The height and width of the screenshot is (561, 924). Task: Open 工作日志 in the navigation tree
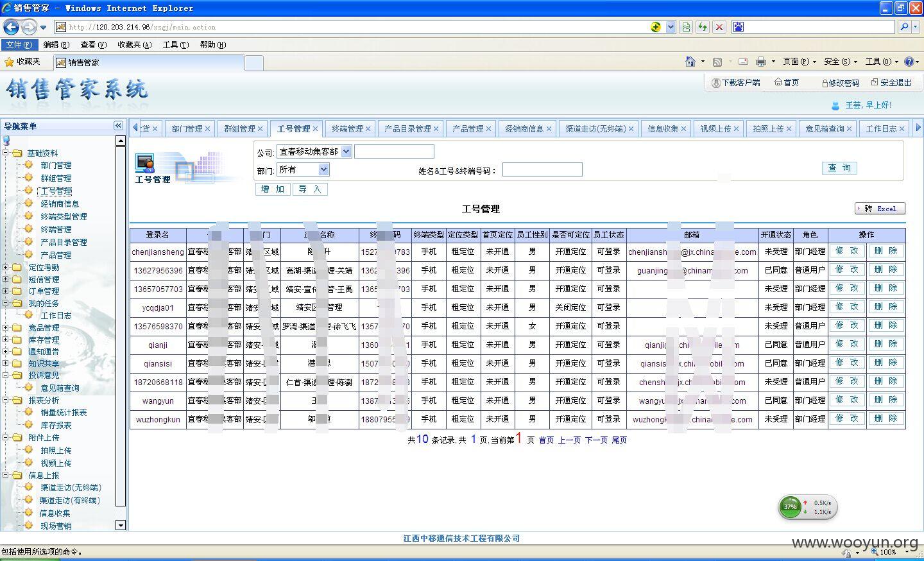(x=56, y=316)
